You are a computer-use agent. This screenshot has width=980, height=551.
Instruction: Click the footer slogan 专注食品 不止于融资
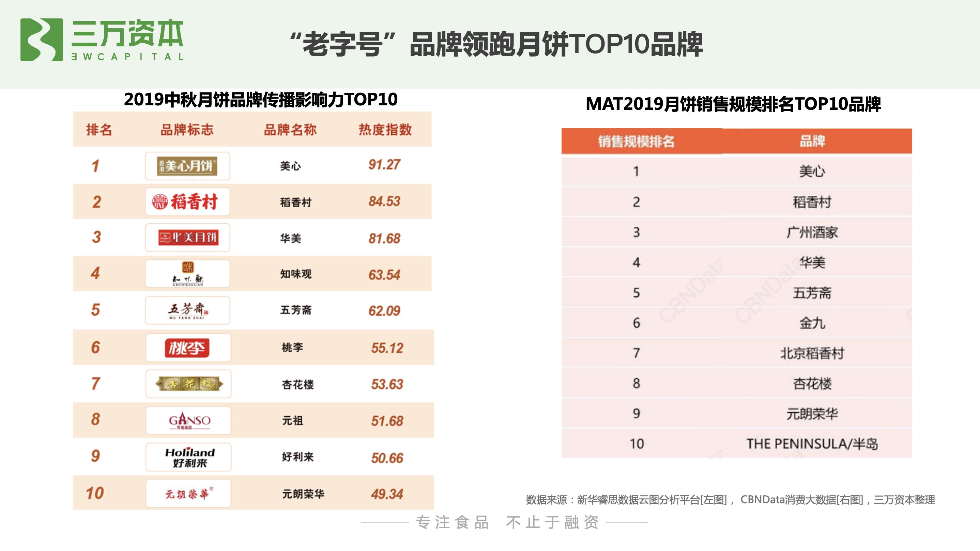coord(507,522)
